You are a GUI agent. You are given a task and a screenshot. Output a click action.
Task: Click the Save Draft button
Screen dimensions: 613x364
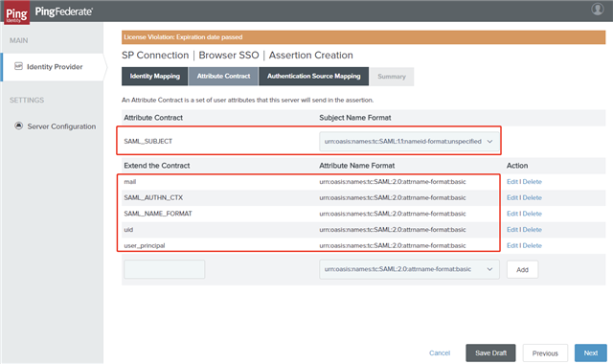tap(490, 353)
